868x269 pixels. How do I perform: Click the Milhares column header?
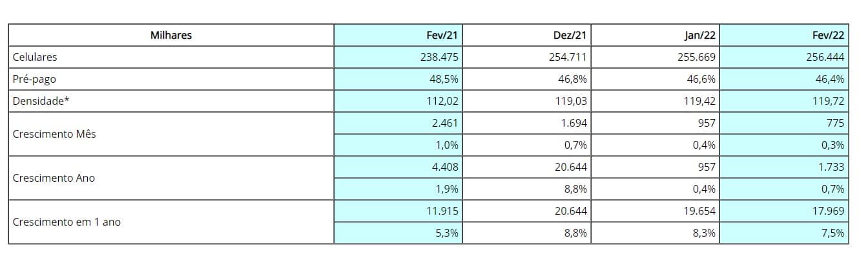point(171,35)
